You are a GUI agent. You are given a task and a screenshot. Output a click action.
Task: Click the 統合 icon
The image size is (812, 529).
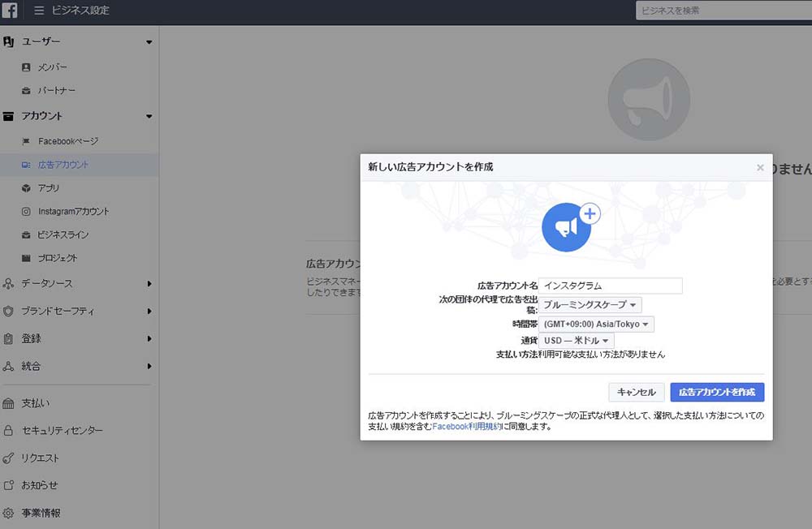click(8, 366)
